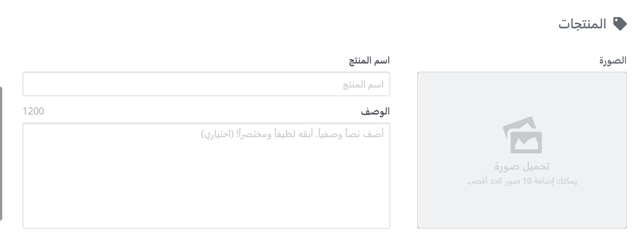This screenshot has height=244, width=644.
Task: Click the gray vertical bar at window edge
Action: pos(1,153)
